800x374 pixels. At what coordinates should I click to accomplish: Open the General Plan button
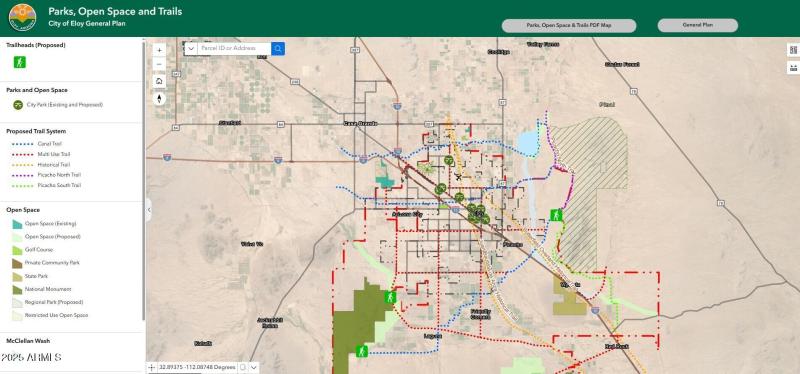tap(697, 26)
